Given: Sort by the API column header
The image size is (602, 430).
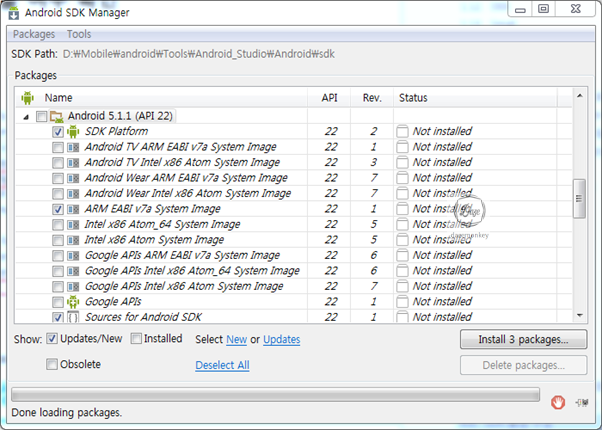Looking at the screenshot, I should point(329,98).
